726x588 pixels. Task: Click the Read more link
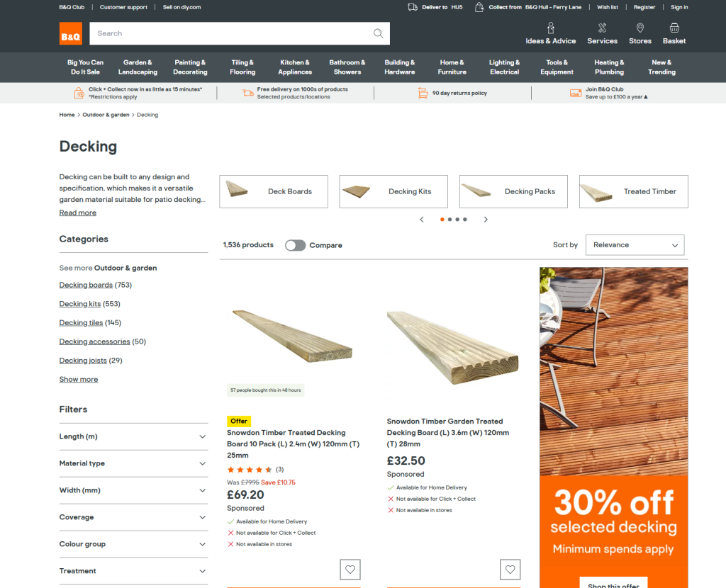coord(78,213)
